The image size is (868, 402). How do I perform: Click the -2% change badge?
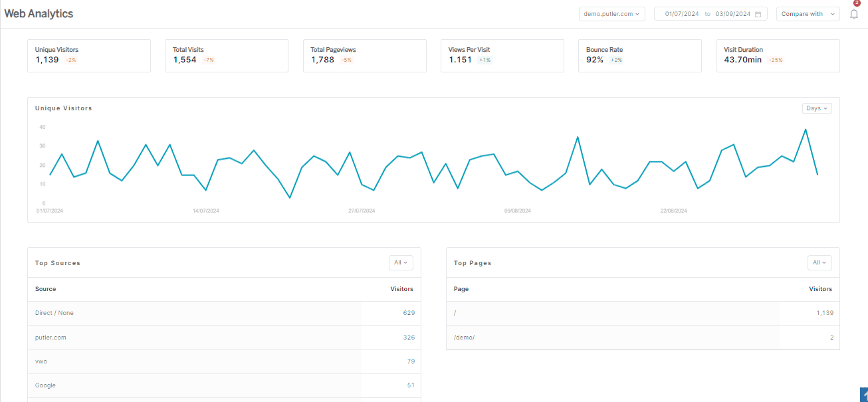pyautogui.click(x=71, y=60)
